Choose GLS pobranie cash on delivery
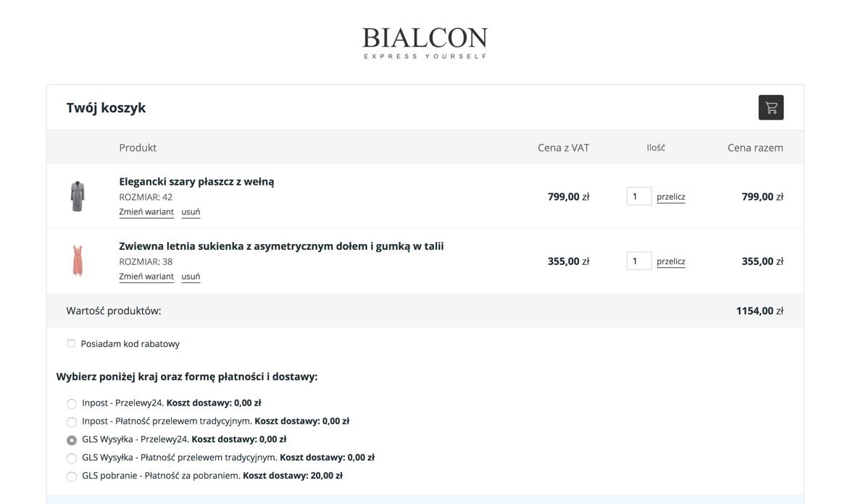The height and width of the screenshot is (504, 858). coord(72,476)
